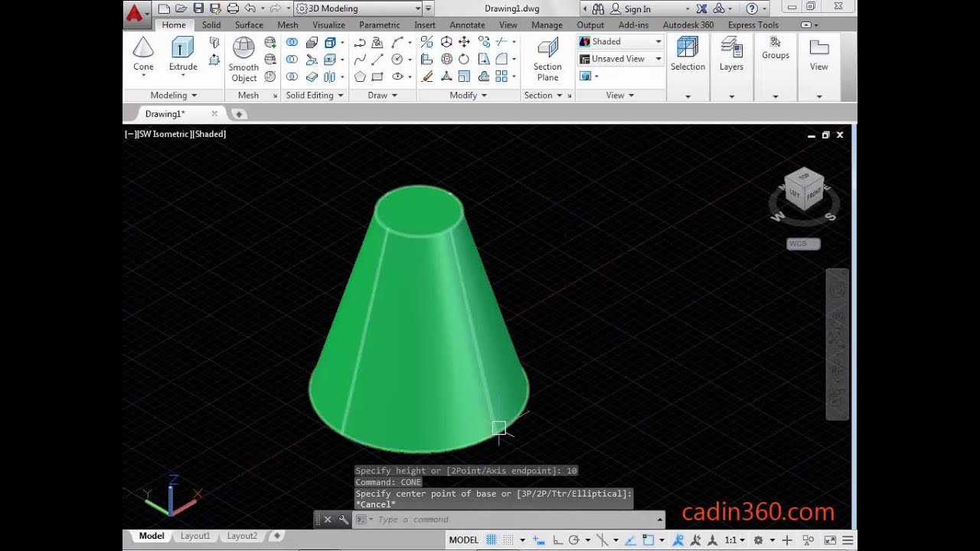Click the New drawing icon in quick access toolbar
The height and width of the screenshot is (551, 980).
click(164, 8)
